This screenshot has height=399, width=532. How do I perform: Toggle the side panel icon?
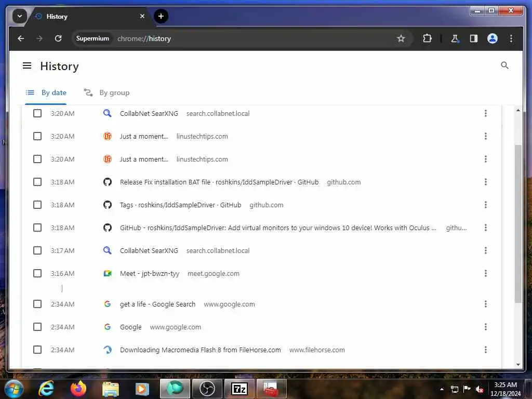coord(474,38)
